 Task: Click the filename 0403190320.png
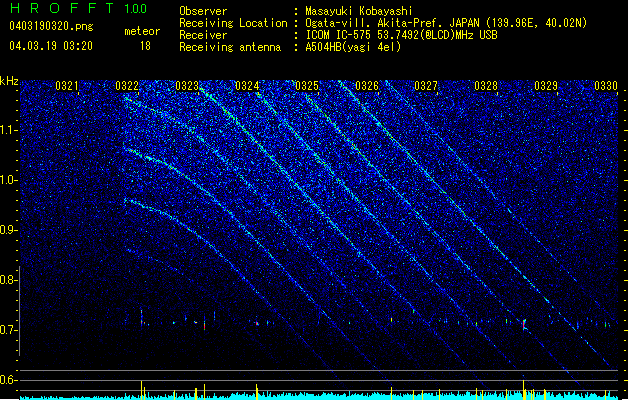(x=51, y=26)
